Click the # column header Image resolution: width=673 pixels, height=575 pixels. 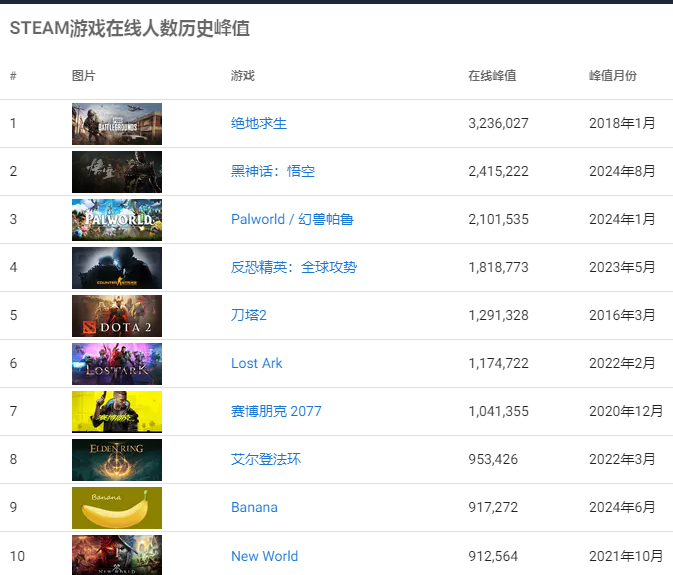13,76
